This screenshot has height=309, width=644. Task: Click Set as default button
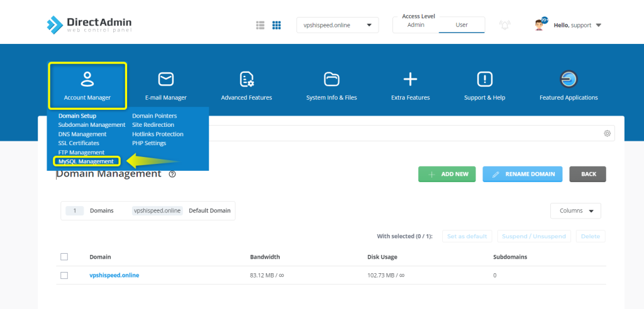pyautogui.click(x=467, y=236)
